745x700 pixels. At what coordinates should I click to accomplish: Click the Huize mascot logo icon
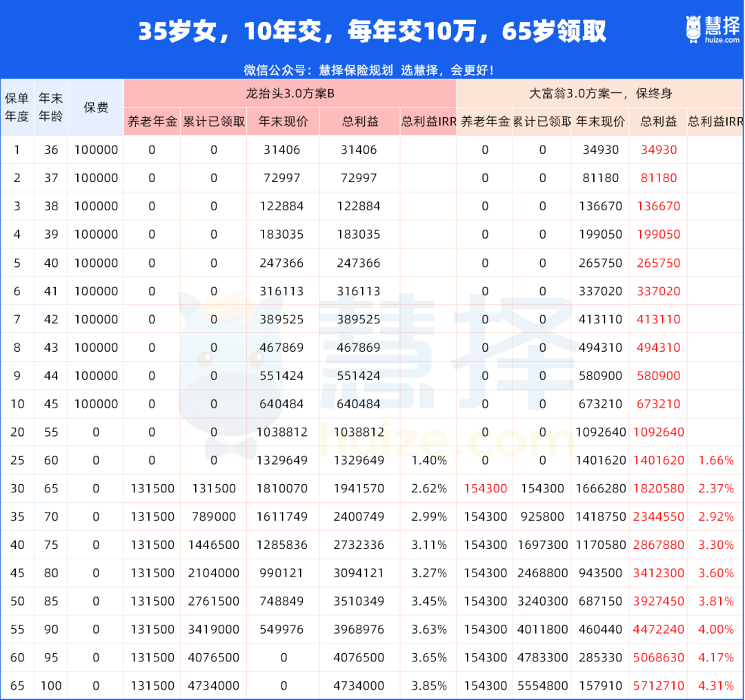coord(693,28)
